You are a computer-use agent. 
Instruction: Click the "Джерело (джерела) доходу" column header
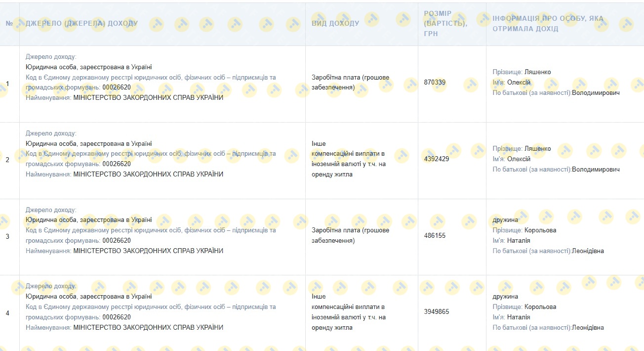click(81, 23)
